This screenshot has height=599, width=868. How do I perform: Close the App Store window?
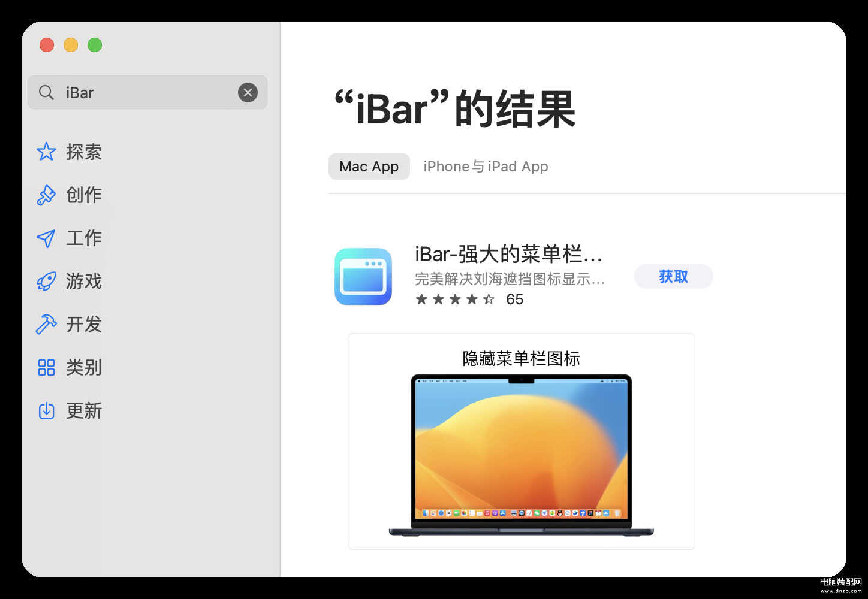pyautogui.click(x=47, y=45)
